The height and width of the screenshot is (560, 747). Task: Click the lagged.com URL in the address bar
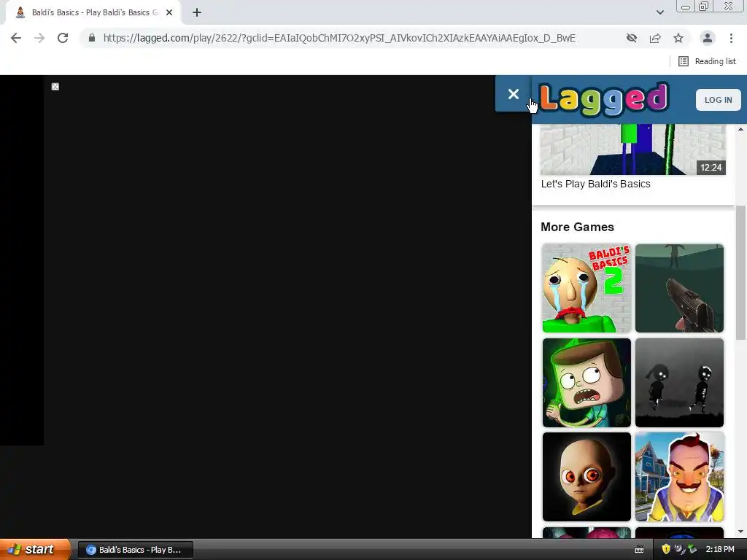point(339,38)
